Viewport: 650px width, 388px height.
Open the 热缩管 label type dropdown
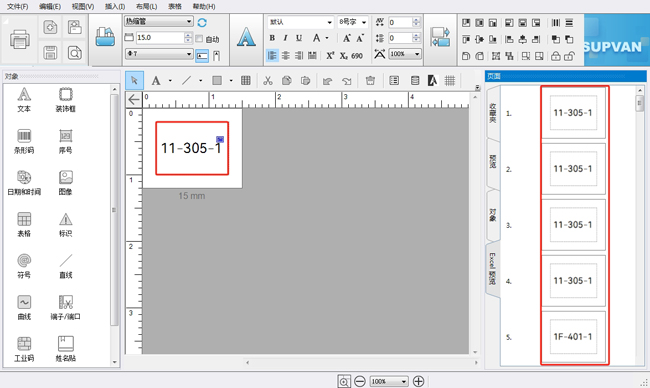pyautogui.click(x=159, y=21)
